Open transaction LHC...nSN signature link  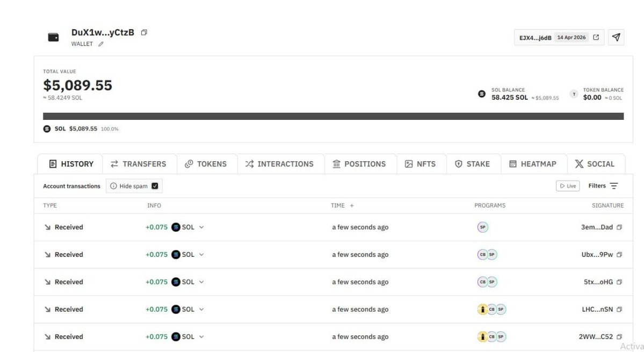[x=597, y=310]
